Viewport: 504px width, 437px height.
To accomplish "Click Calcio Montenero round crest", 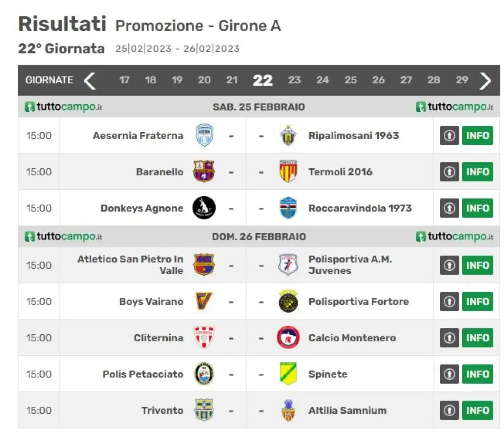I will coord(288,337).
